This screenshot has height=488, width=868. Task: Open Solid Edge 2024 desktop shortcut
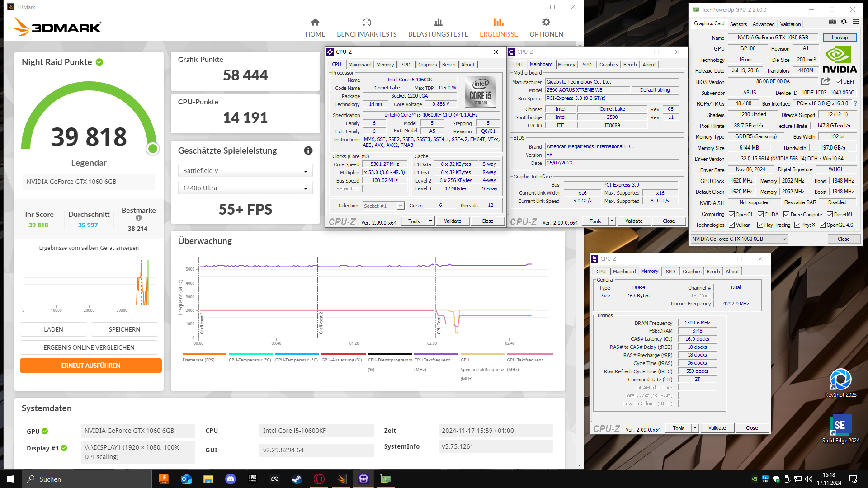(840, 428)
